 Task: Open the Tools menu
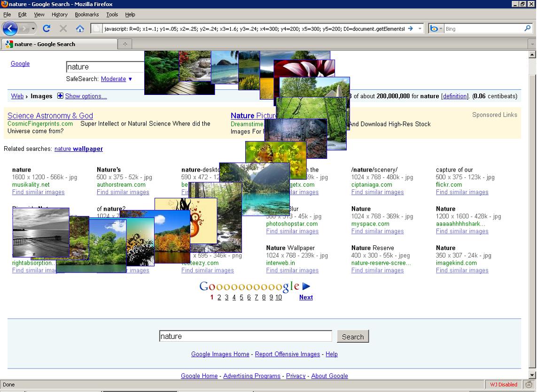tap(112, 15)
